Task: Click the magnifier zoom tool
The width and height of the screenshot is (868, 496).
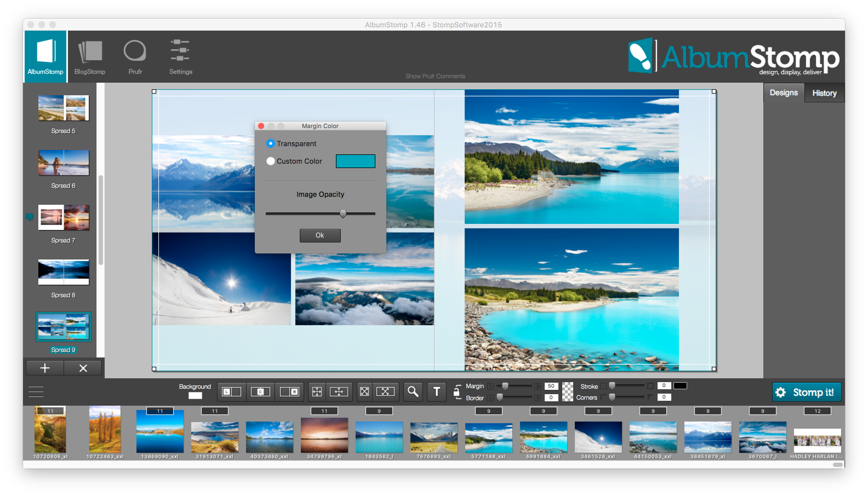Action: pos(413,391)
